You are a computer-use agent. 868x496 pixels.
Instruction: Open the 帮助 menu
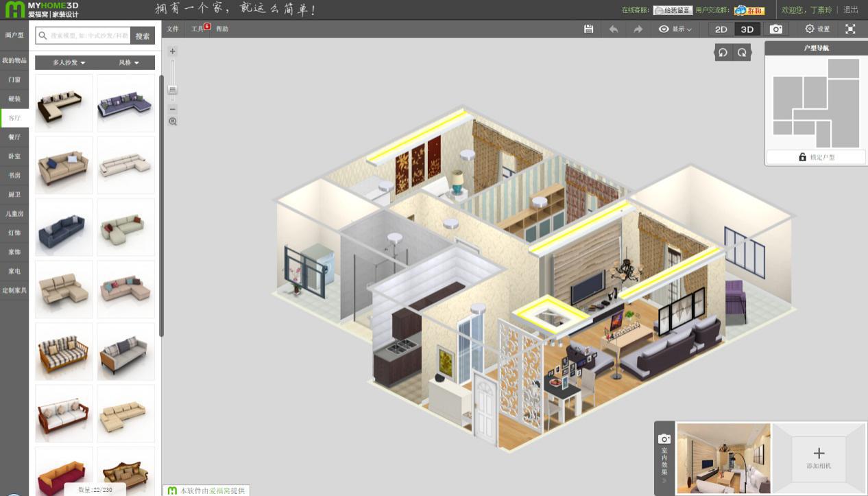(222, 29)
